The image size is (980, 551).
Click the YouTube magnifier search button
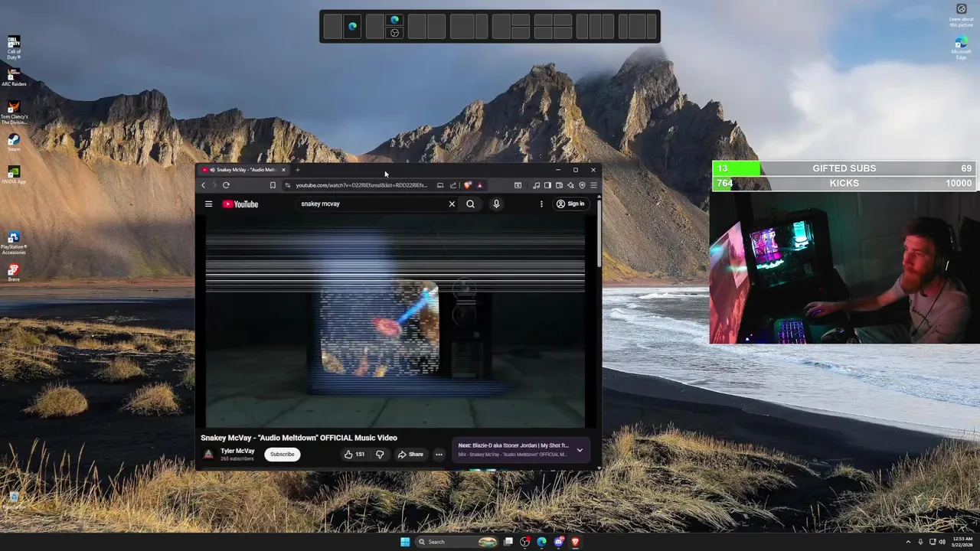pos(470,204)
